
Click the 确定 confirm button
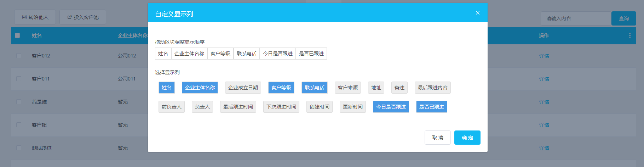coord(467,138)
